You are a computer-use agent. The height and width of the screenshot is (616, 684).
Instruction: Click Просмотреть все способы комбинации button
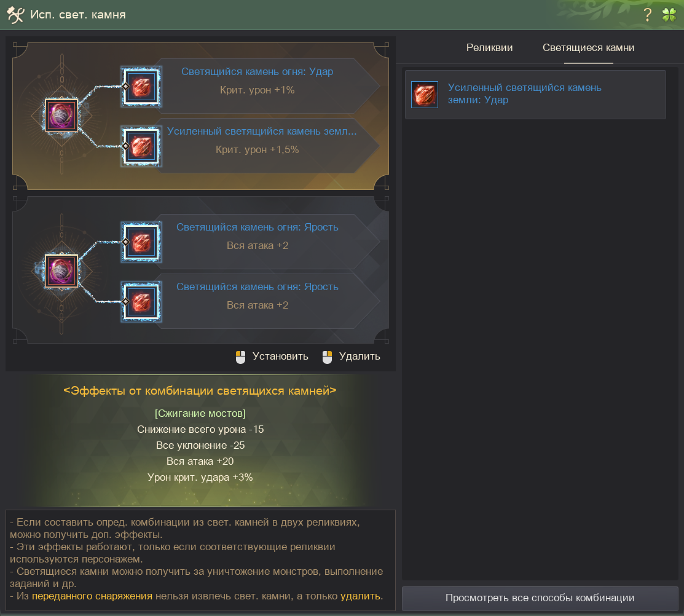(x=540, y=598)
